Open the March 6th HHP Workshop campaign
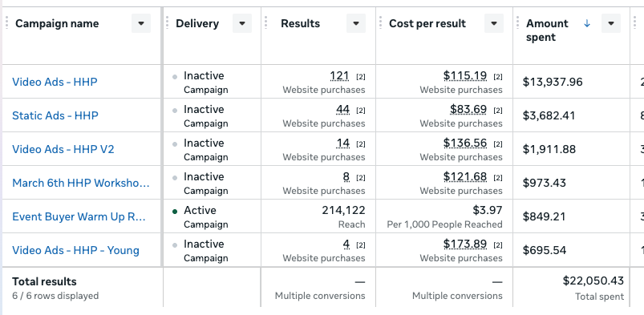 point(80,183)
